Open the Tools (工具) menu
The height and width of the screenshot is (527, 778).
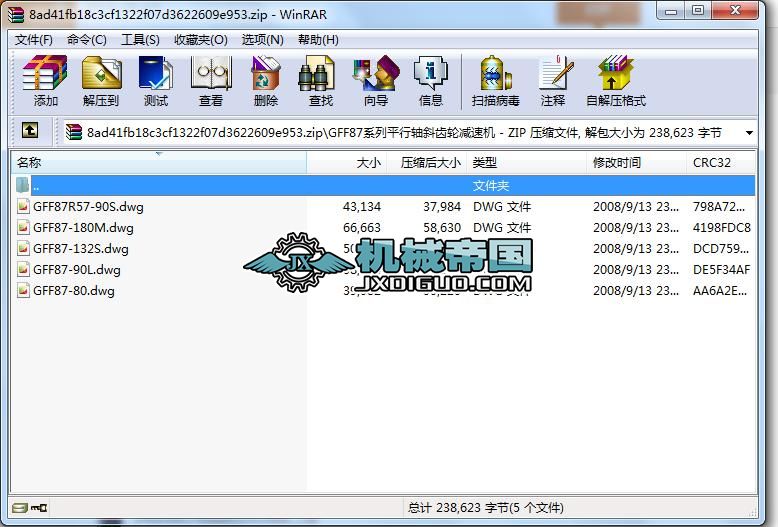[x=140, y=40]
